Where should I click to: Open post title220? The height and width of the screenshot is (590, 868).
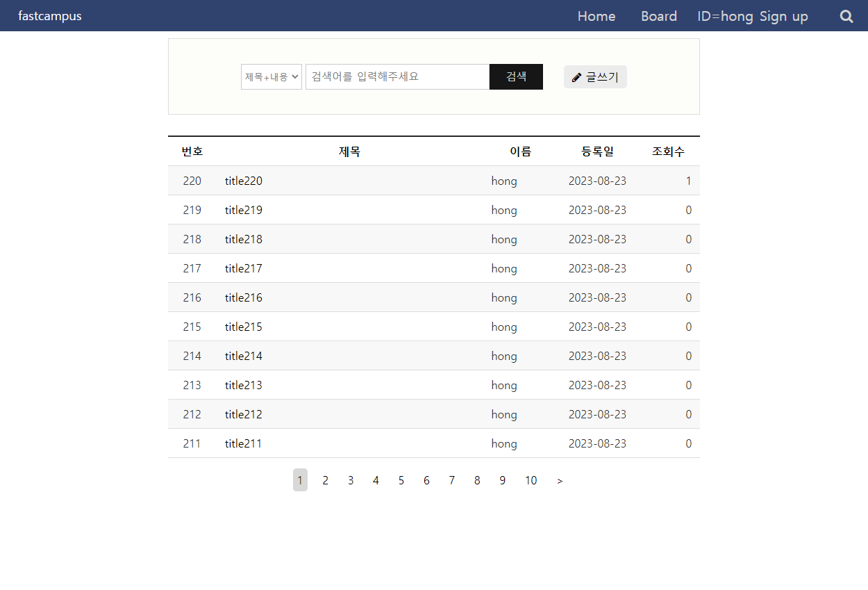point(244,181)
